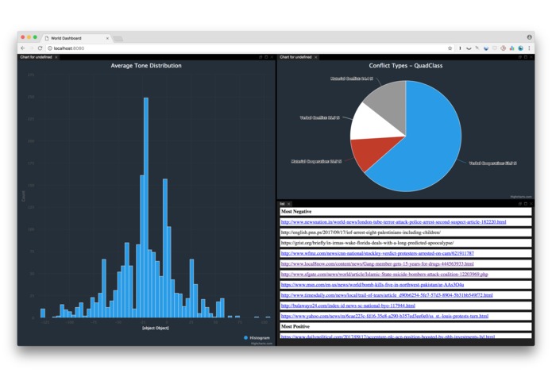Click the browser forward arrow
The width and height of the screenshot is (552, 392).
pyautogui.click(x=31, y=48)
